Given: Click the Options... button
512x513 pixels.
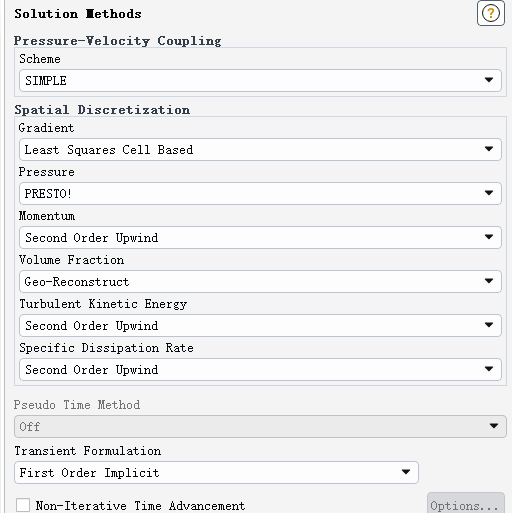Looking at the screenshot, I should [x=466, y=504].
